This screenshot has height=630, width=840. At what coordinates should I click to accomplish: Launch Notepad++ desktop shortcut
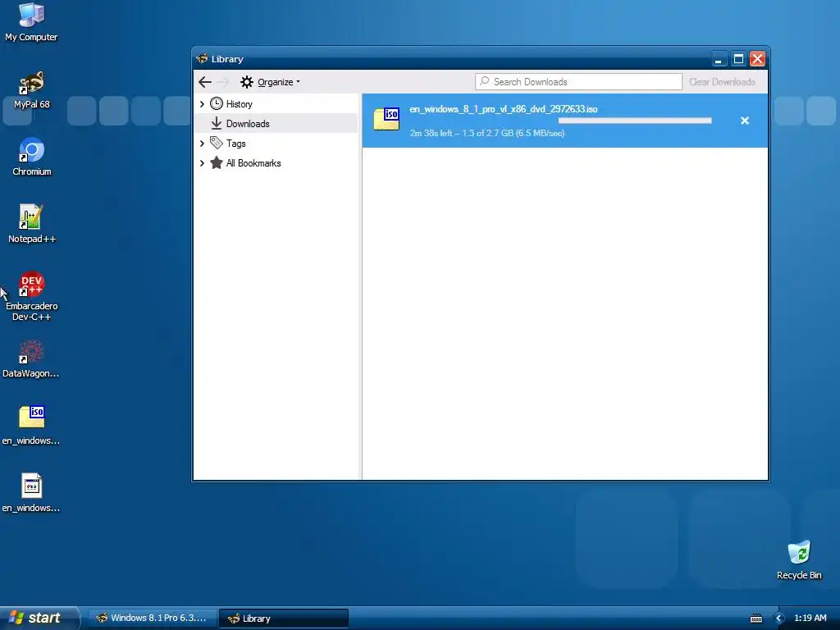[31, 224]
